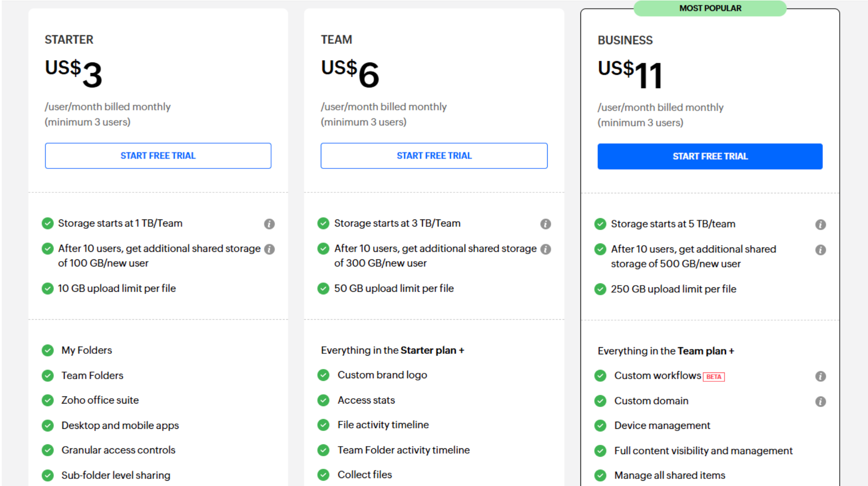Start free trial for the Team plan

click(x=434, y=156)
